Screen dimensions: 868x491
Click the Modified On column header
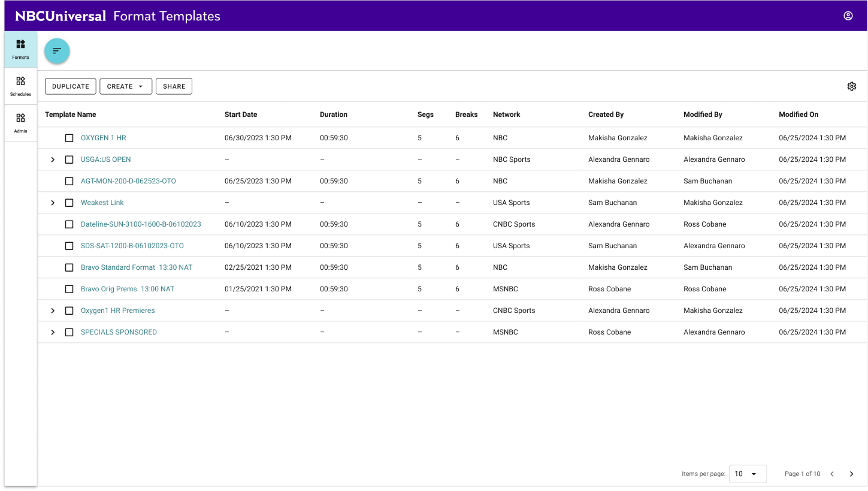pyautogui.click(x=799, y=115)
